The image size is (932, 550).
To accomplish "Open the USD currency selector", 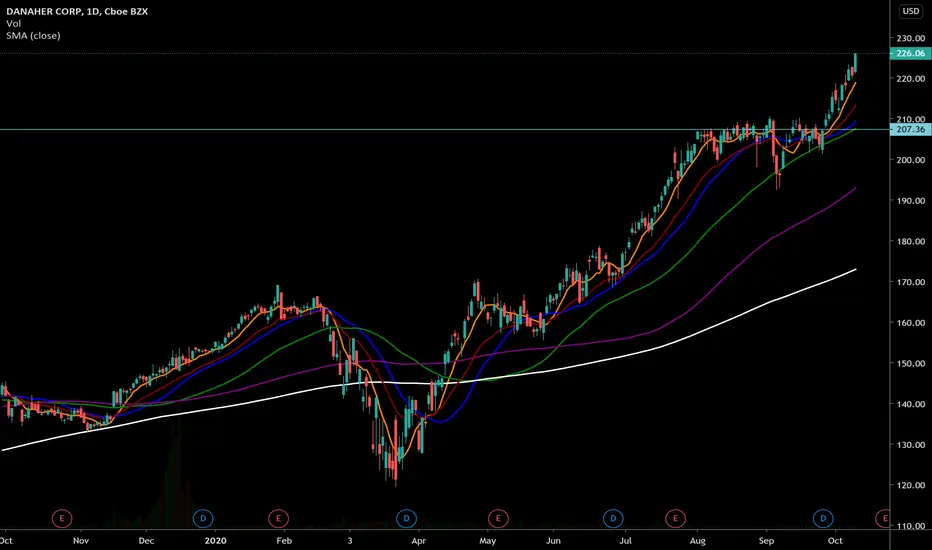I will pos(911,11).
